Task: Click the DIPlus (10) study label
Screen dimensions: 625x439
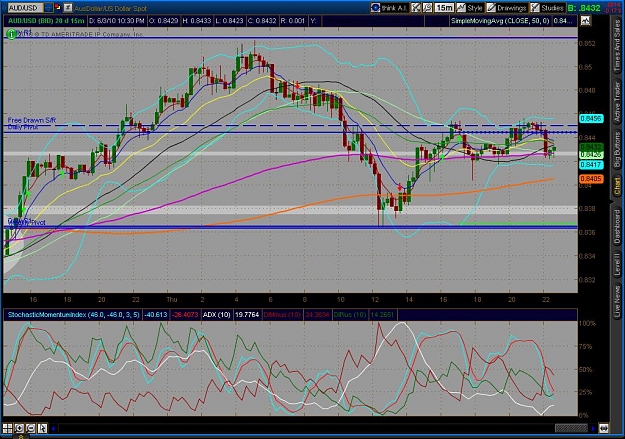Action: click(350, 315)
